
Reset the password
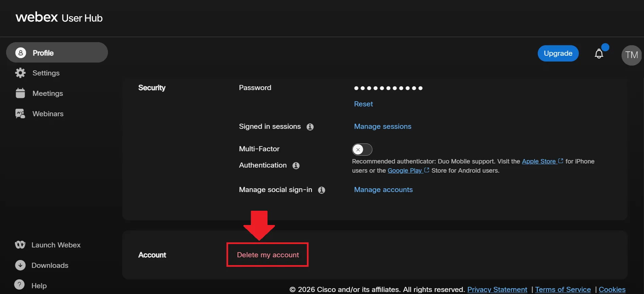[363, 104]
